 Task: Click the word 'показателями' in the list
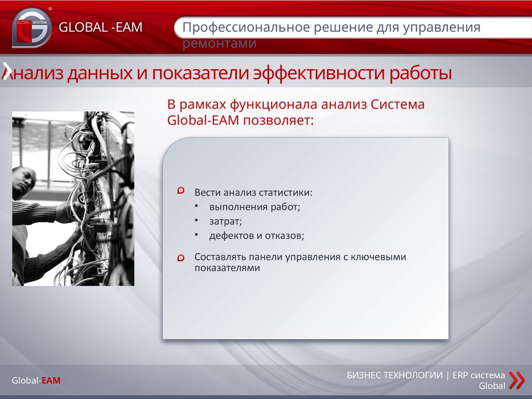tap(228, 268)
